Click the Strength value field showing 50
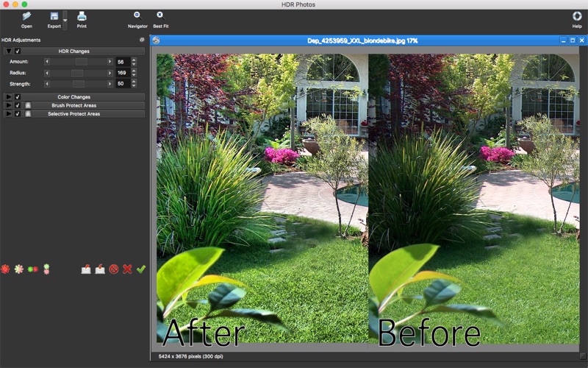588x368 pixels. 123,83
